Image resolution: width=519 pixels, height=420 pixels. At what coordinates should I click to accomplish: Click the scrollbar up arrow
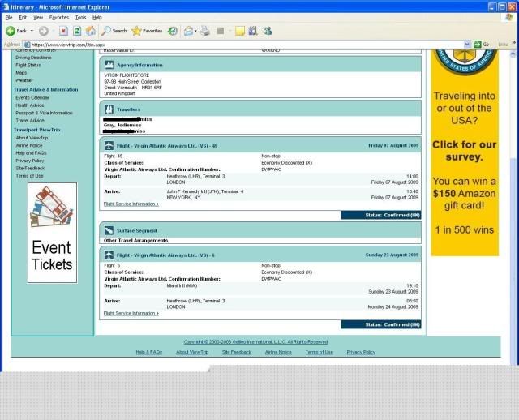(513, 54)
